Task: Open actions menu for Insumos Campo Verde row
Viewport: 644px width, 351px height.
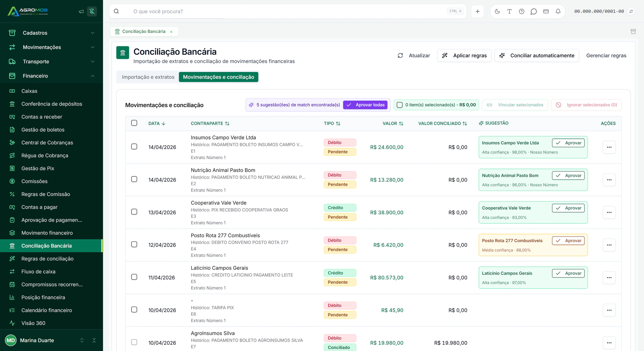Action: pos(609,147)
